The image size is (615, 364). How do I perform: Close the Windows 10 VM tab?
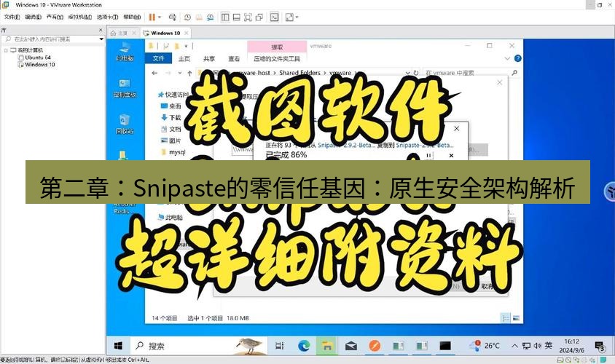click(x=187, y=33)
